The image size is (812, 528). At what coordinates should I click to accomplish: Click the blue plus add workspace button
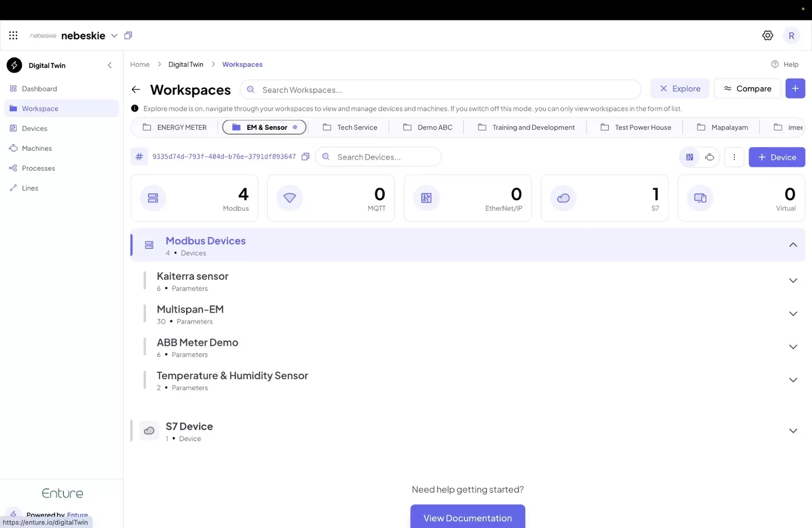coord(795,89)
